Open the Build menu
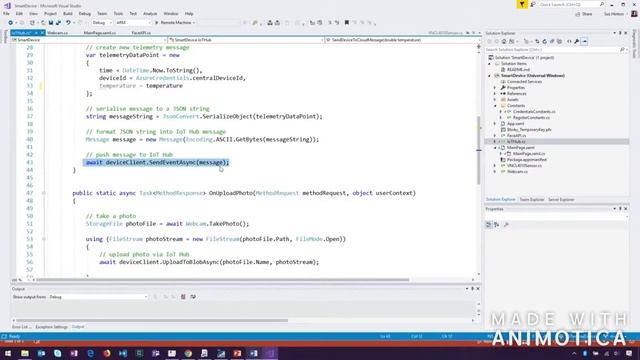 tap(68, 13)
